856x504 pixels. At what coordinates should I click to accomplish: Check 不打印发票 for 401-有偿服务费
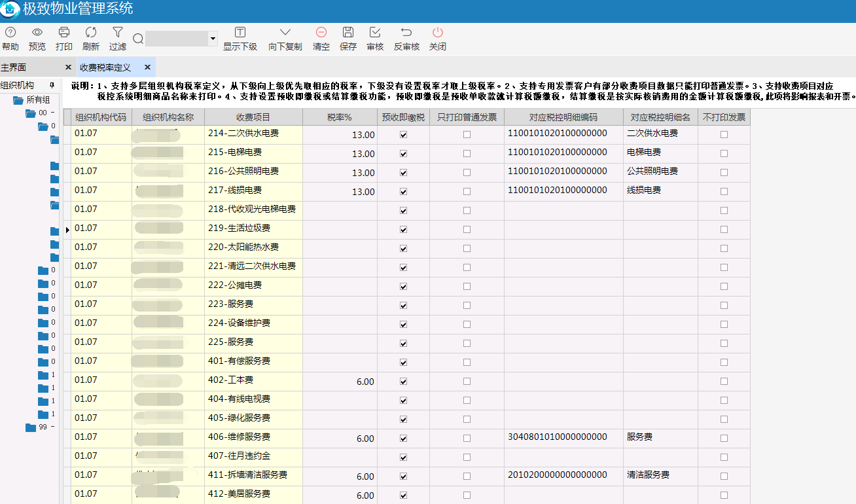(724, 363)
